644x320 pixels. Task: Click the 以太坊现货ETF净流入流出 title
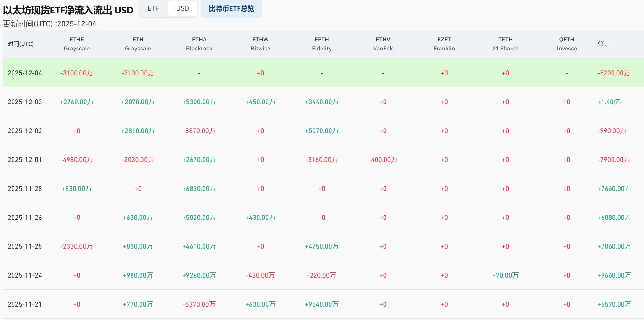tap(67, 10)
